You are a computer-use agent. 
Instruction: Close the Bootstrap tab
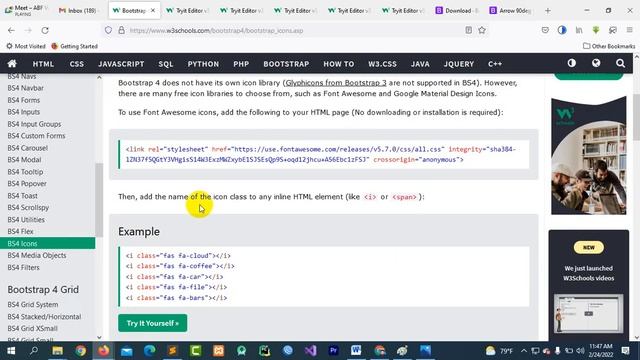153,11
